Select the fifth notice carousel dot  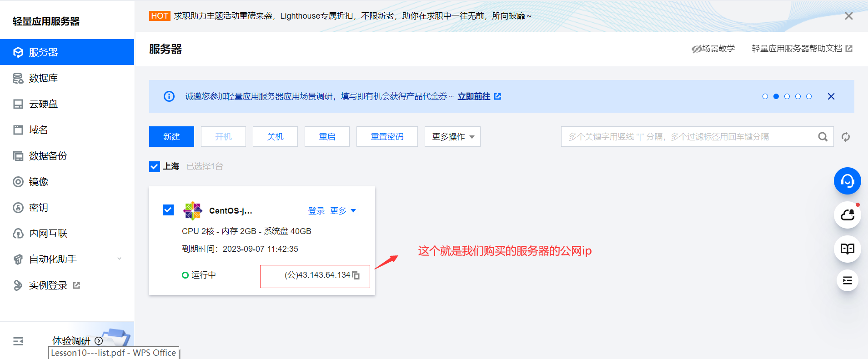(x=809, y=96)
